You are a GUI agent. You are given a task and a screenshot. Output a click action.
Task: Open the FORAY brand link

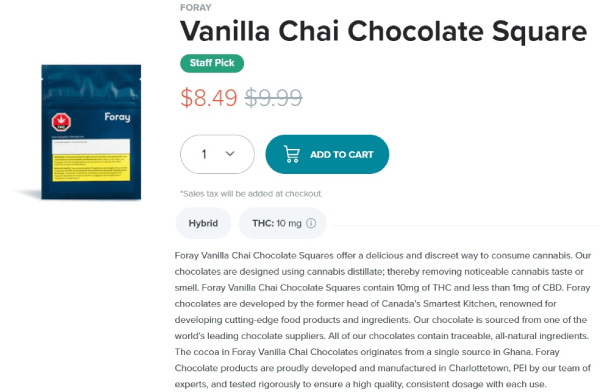coord(196,7)
